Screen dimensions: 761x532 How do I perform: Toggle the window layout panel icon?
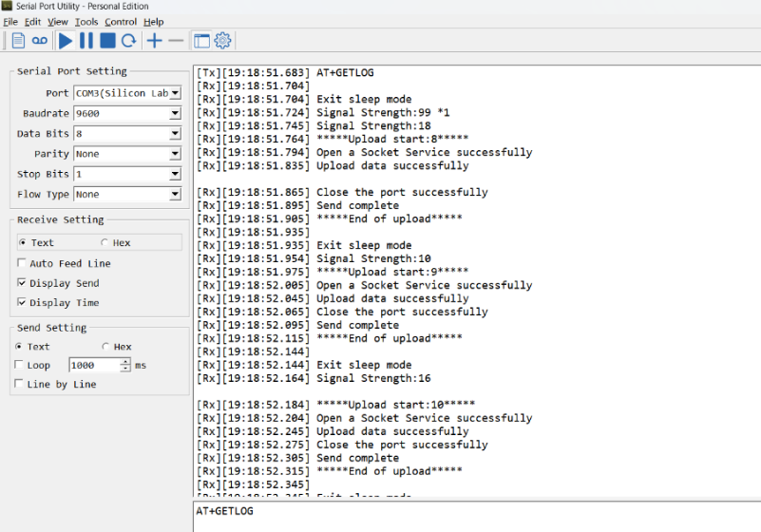tap(202, 41)
